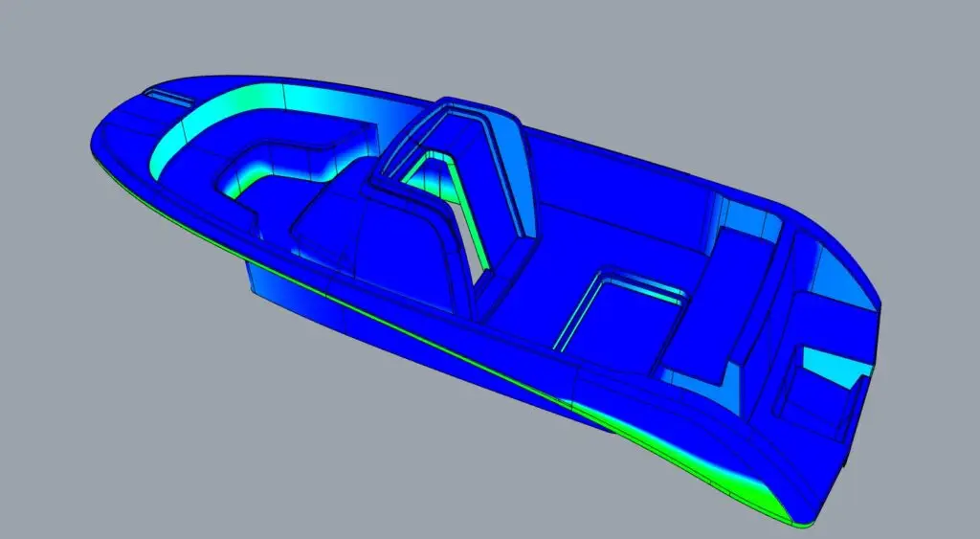The width and height of the screenshot is (980, 539).
Task: Select the small rectangular hatch recess at the bow
Action: (x=167, y=97)
